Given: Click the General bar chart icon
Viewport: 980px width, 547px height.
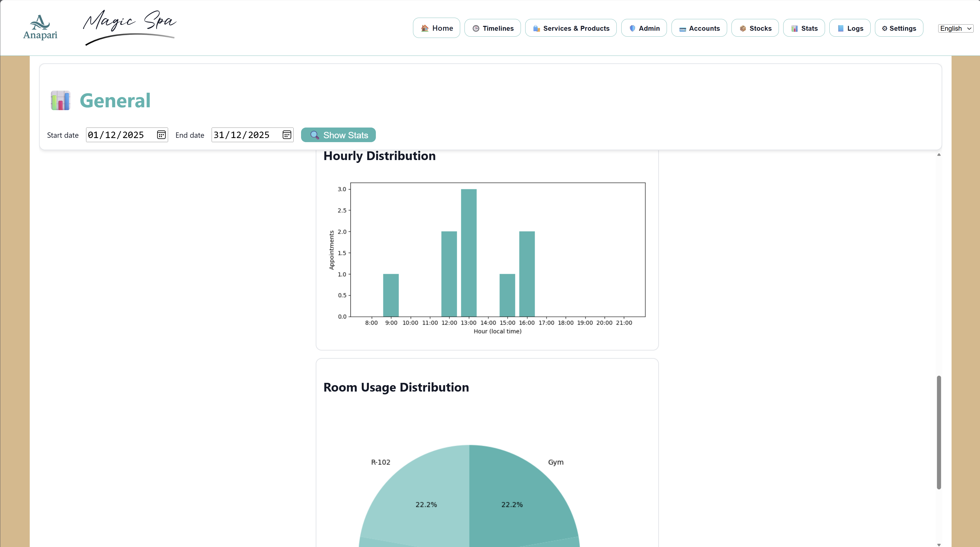Looking at the screenshot, I should (x=60, y=100).
